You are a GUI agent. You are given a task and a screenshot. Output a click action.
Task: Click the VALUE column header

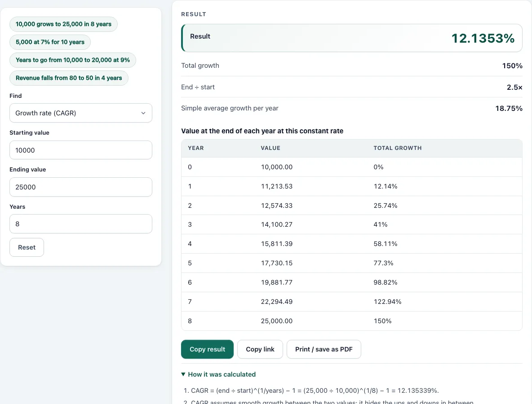tap(270, 148)
